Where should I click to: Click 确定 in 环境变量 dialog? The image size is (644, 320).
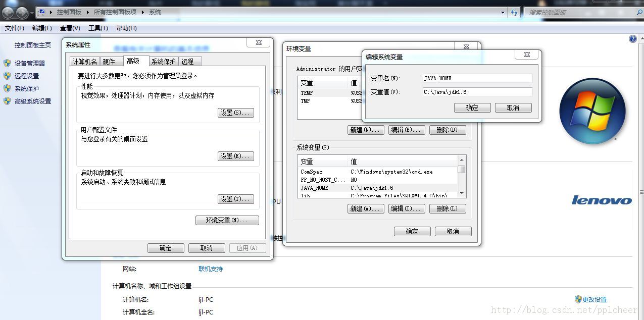tap(412, 231)
